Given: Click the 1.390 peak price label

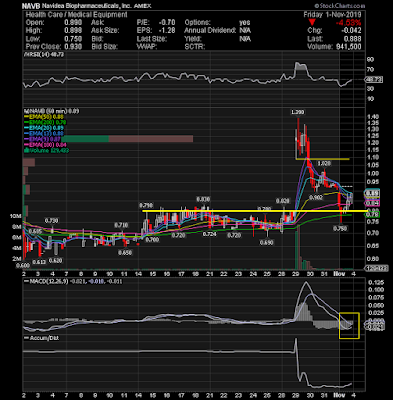Looking at the screenshot, I should tap(297, 113).
